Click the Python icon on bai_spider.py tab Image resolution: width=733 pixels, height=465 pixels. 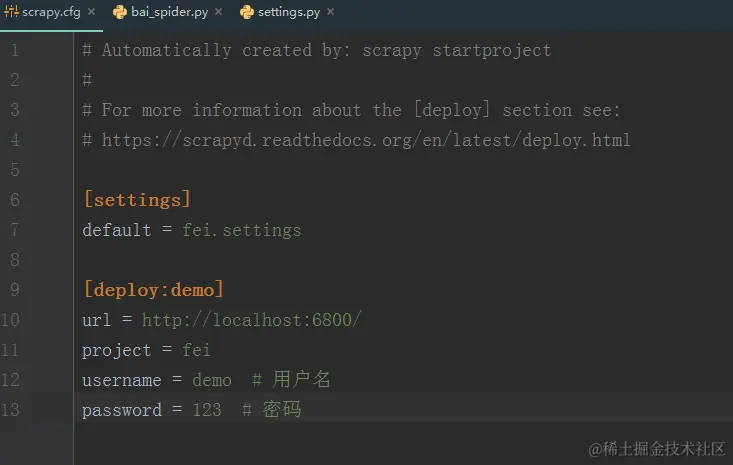click(x=120, y=12)
